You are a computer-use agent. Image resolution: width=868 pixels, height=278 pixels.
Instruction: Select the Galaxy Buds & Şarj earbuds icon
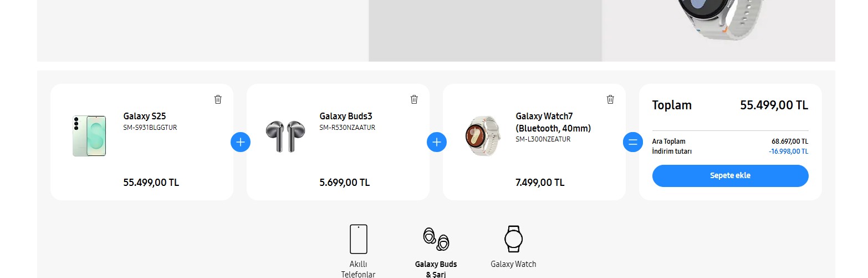(x=436, y=239)
